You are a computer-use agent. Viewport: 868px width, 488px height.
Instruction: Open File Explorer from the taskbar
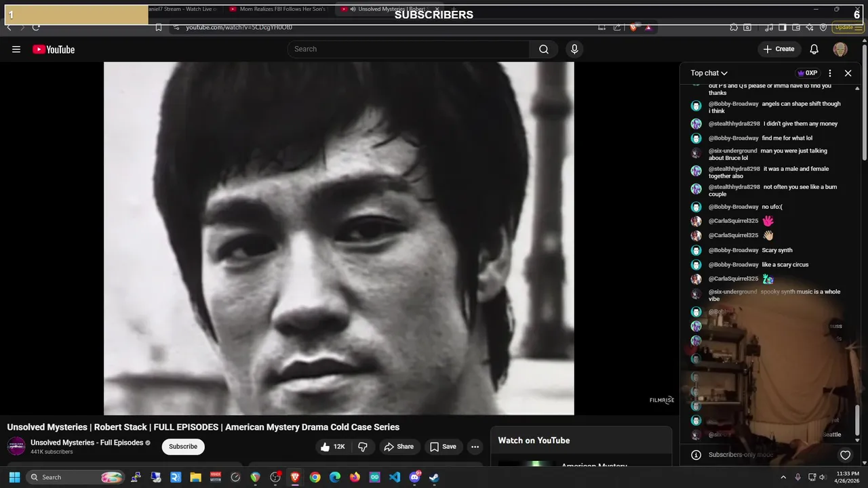click(x=195, y=477)
